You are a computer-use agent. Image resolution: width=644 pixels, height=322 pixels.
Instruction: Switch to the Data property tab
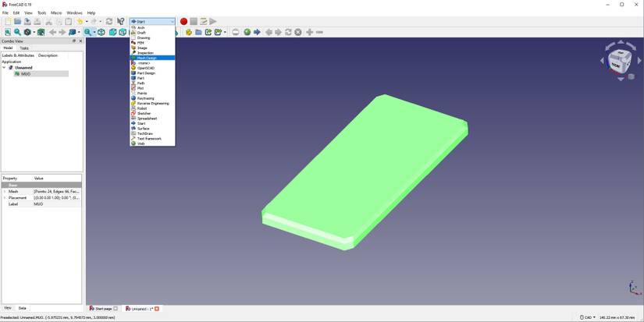pyautogui.click(x=22, y=308)
